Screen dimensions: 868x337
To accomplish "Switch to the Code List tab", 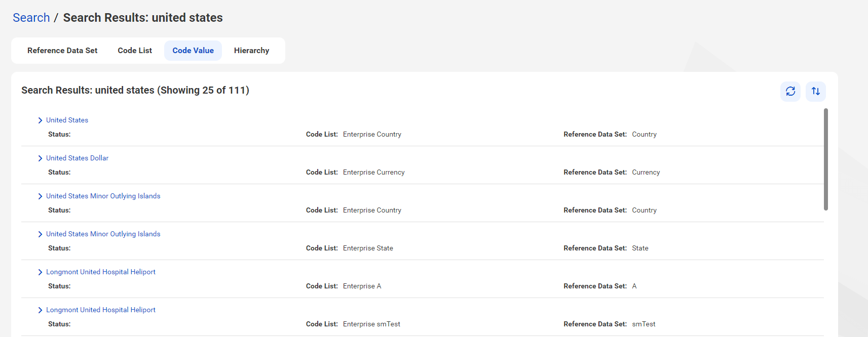I will [x=135, y=51].
